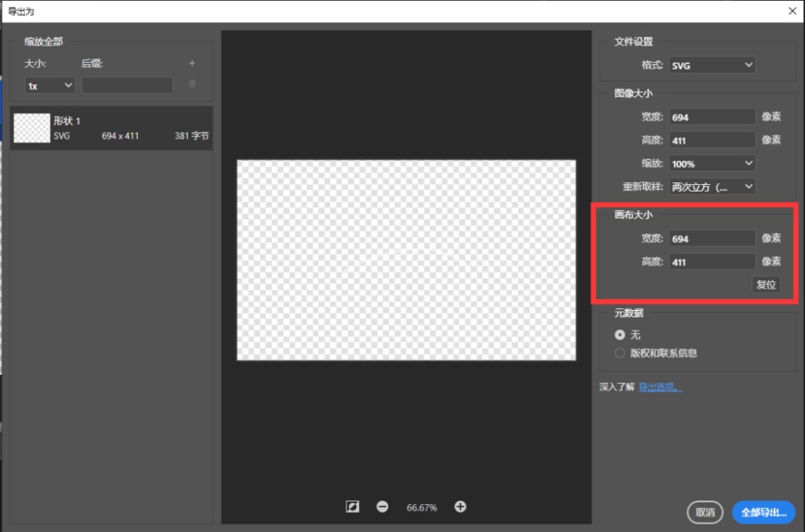This screenshot has height=532, width=805.
Task: Open the 导出选项 learn more link
Action: pyautogui.click(x=661, y=387)
